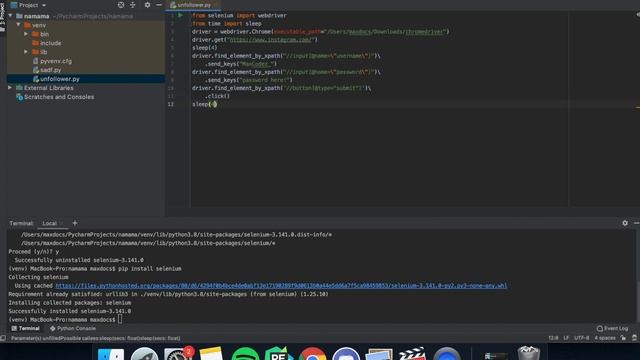Image resolution: width=640 pixels, height=360 pixels.
Task: Click the green run arrow in gutter
Action: tap(180, 15)
